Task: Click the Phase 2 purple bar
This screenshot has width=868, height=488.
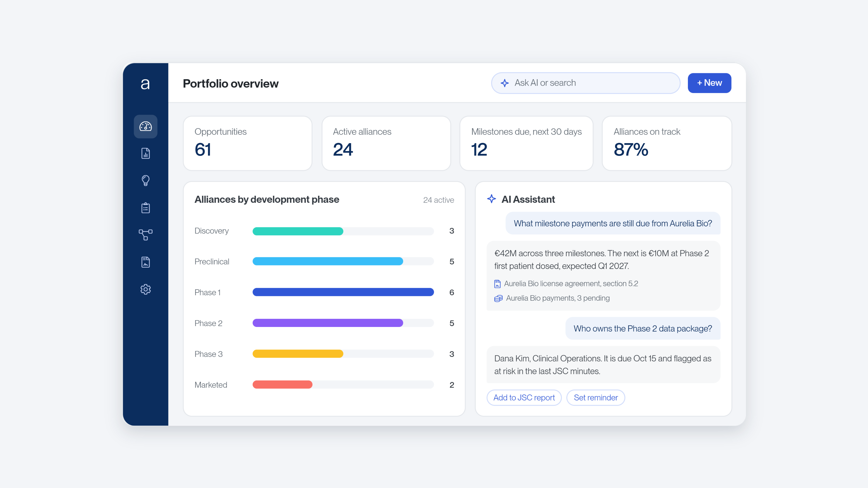Action: (328, 323)
